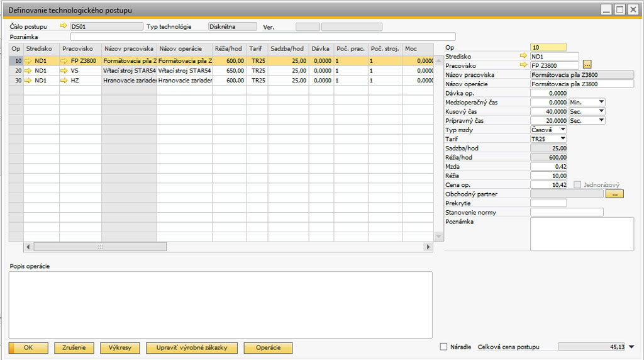Click link arrow next to Číslo postupu
644x360 pixels.
coord(63,26)
